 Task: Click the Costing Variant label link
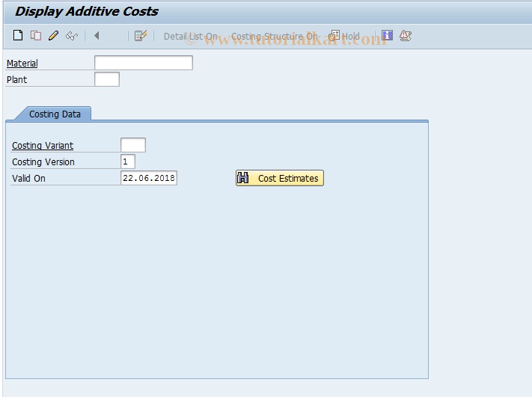point(43,146)
